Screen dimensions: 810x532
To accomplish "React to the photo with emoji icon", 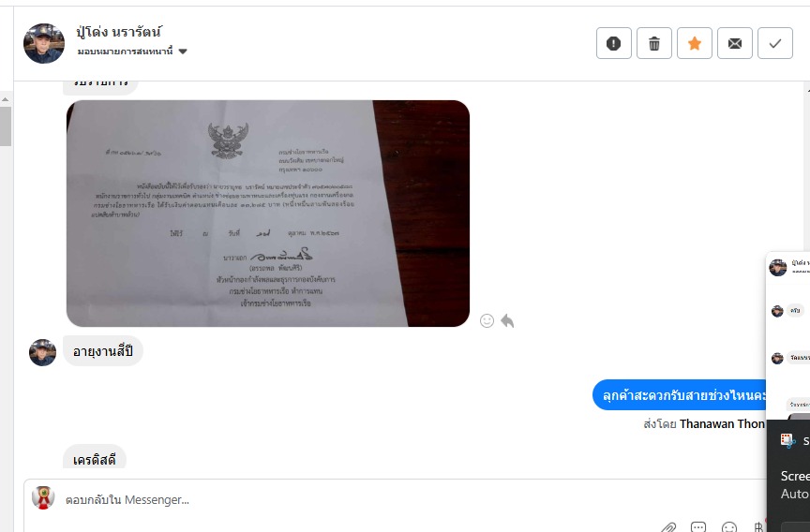I will (x=487, y=321).
